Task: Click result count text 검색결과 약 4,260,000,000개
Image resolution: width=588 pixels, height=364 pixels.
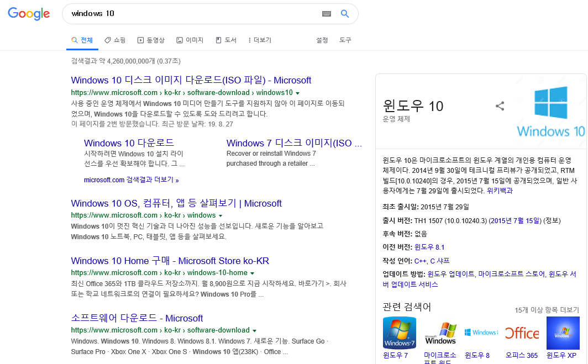Action: pyautogui.click(x=125, y=61)
